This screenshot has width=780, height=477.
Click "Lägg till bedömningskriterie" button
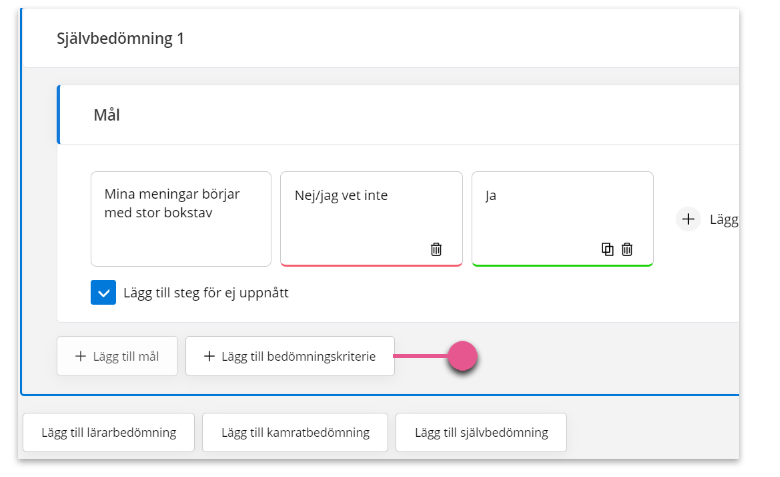click(290, 356)
